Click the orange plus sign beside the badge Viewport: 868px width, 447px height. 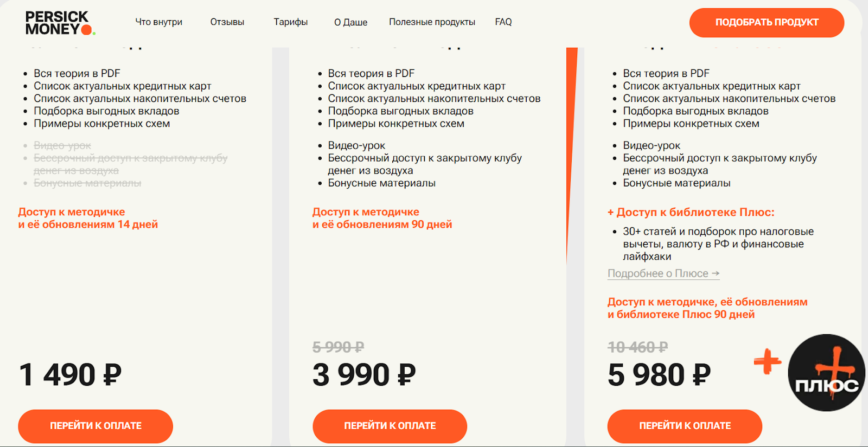pos(767,361)
